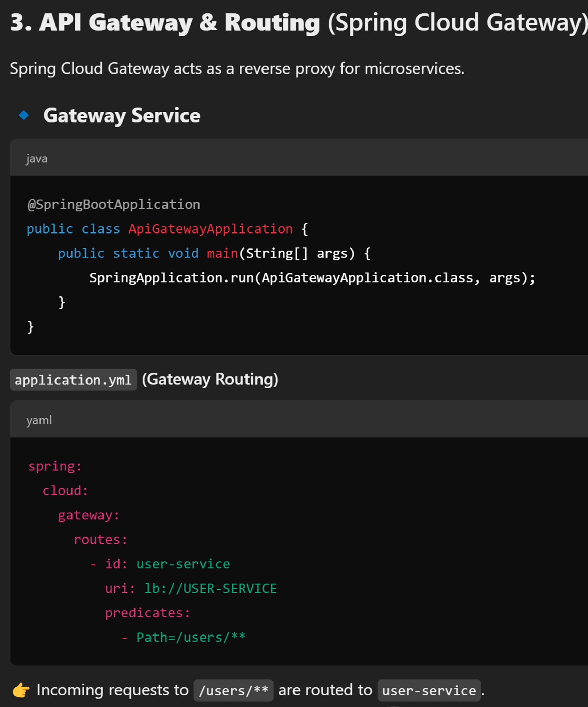Click the "/users/**" inline code chip
Image resolution: width=588 pixels, height=707 pixels.
coord(234,690)
